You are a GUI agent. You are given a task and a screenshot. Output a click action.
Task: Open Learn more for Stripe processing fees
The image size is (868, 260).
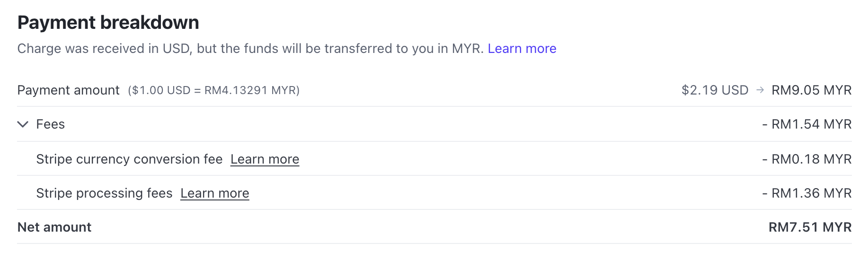click(214, 193)
